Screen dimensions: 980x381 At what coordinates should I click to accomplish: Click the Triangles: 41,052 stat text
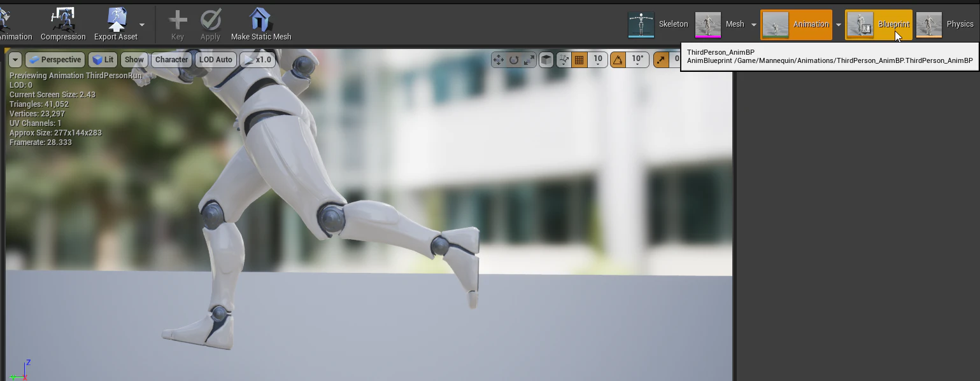(x=39, y=104)
